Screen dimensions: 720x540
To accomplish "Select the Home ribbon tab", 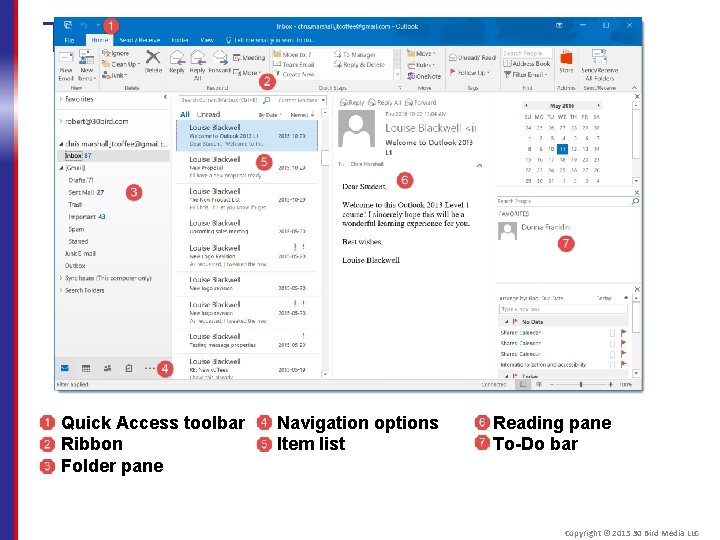I will [100, 40].
